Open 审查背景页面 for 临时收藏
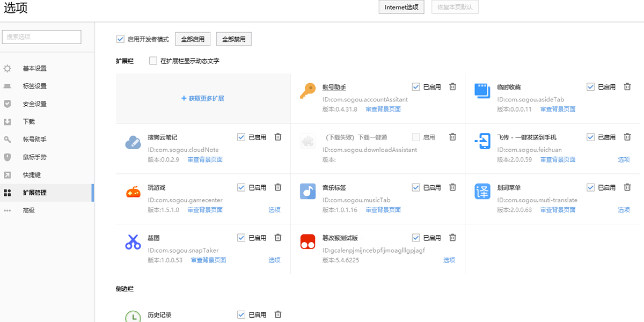The width and height of the screenshot is (644, 322). pos(558,109)
